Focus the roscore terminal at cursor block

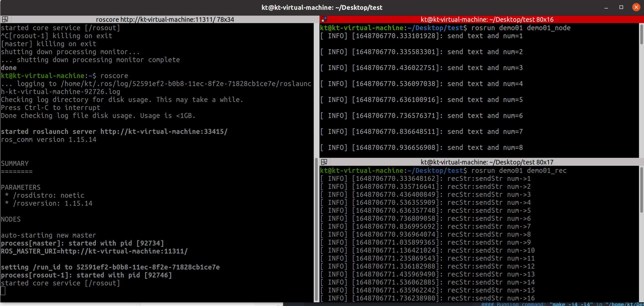3,291
